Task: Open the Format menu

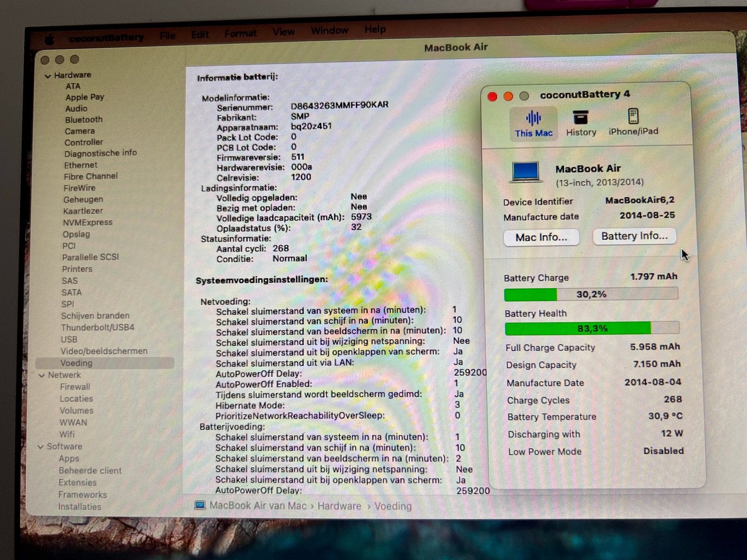Action: (240, 34)
